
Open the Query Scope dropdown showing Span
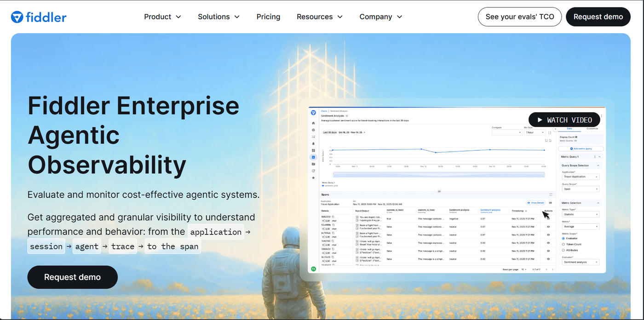click(581, 189)
